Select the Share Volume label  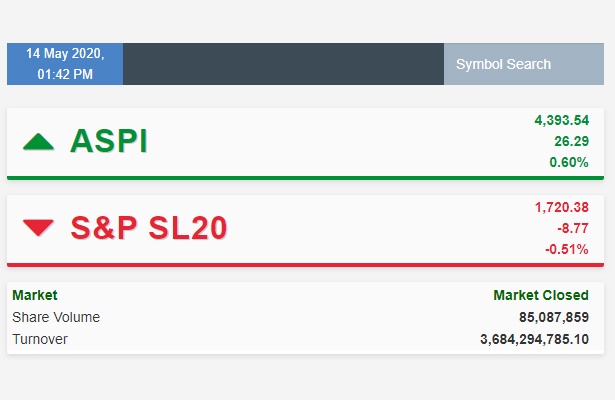56,317
